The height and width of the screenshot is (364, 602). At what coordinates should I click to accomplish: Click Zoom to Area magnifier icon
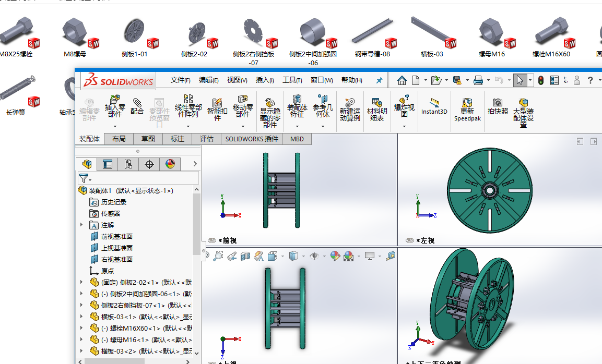pyautogui.click(x=218, y=256)
